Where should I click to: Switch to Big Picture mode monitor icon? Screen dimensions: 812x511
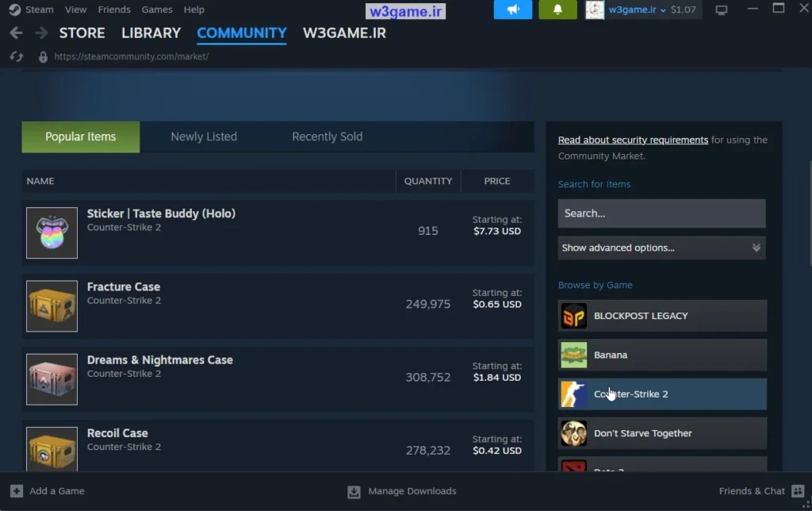722,10
